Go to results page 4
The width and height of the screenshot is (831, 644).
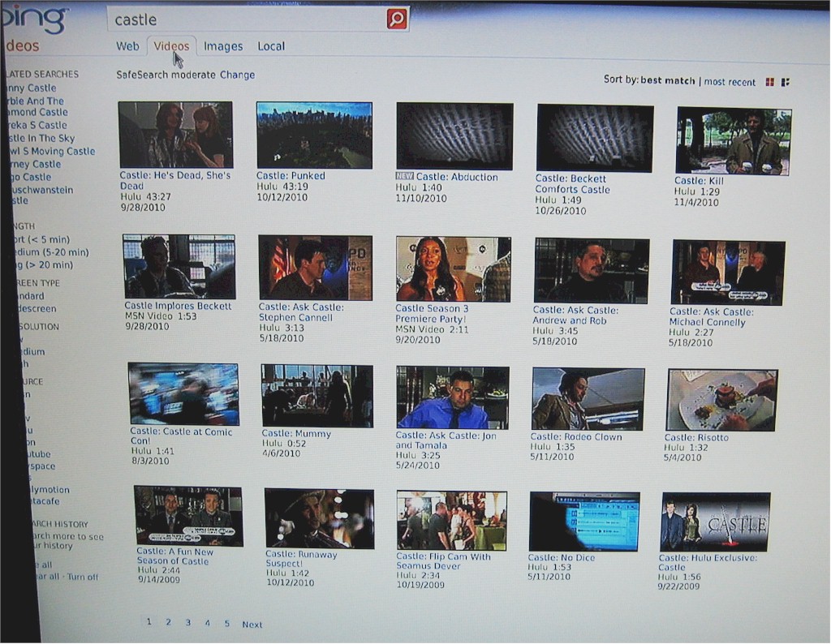(x=207, y=624)
